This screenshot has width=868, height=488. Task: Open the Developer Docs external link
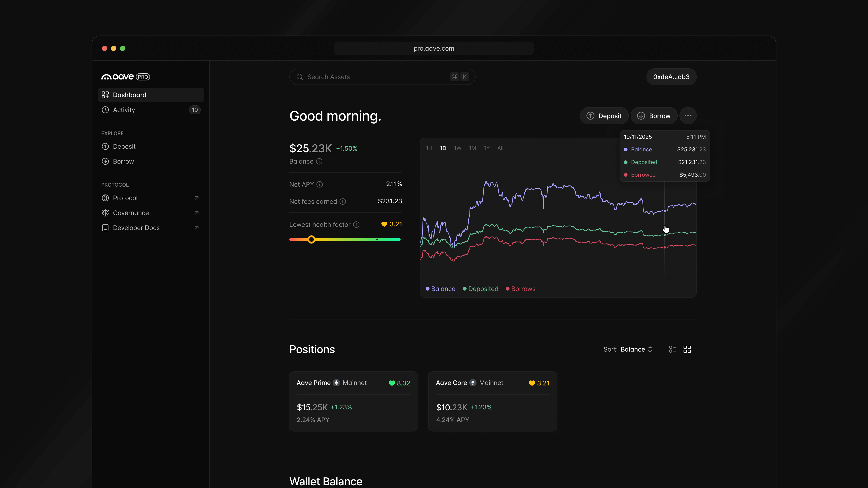(136, 228)
